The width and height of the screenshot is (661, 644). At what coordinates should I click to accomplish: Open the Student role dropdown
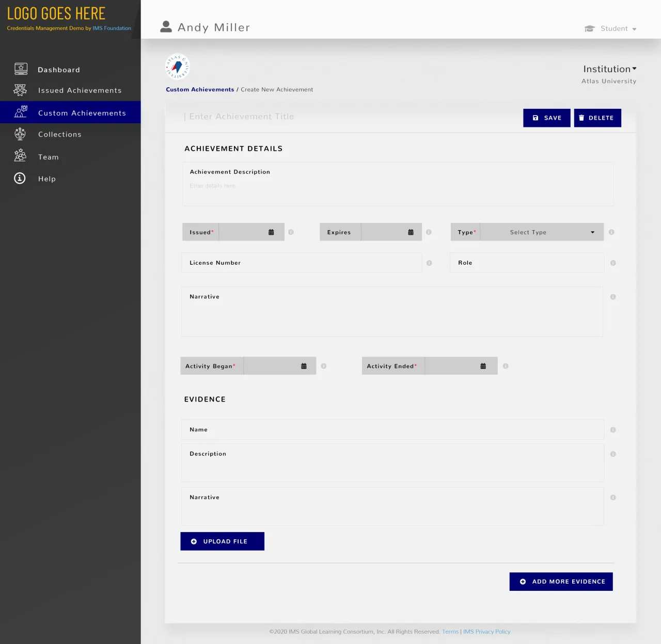610,29
